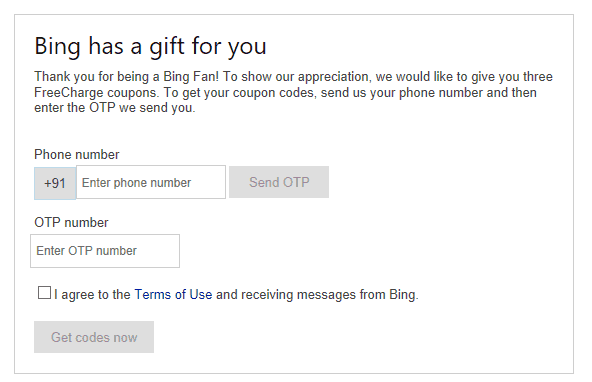Click the OTP number label

(x=71, y=222)
